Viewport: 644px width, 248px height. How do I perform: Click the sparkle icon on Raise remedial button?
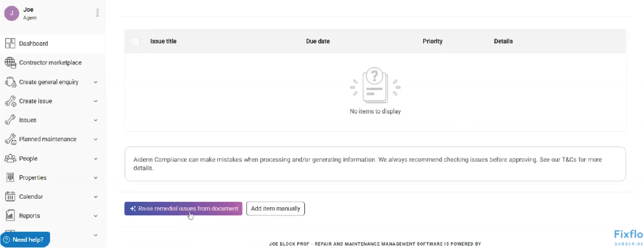[x=133, y=209]
